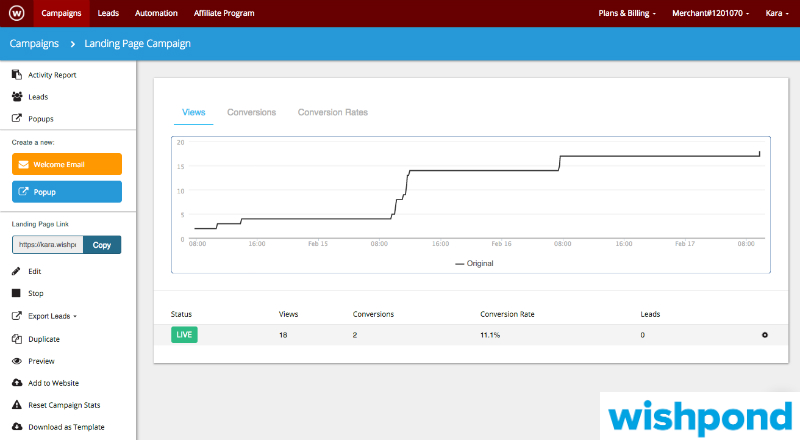Click the Leads people icon in sidebar
This screenshot has height=440, width=800.
pos(17,97)
